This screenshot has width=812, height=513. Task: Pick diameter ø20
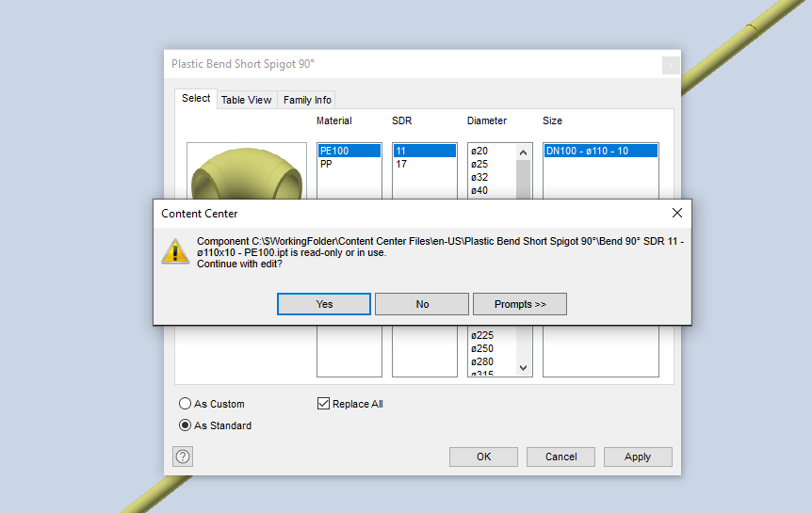492,151
